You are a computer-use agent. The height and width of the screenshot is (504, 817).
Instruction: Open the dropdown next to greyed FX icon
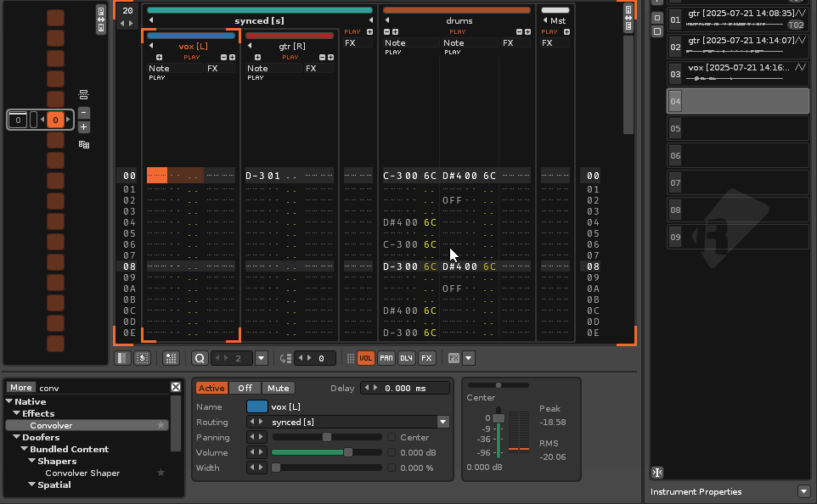click(x=469, y=358)
